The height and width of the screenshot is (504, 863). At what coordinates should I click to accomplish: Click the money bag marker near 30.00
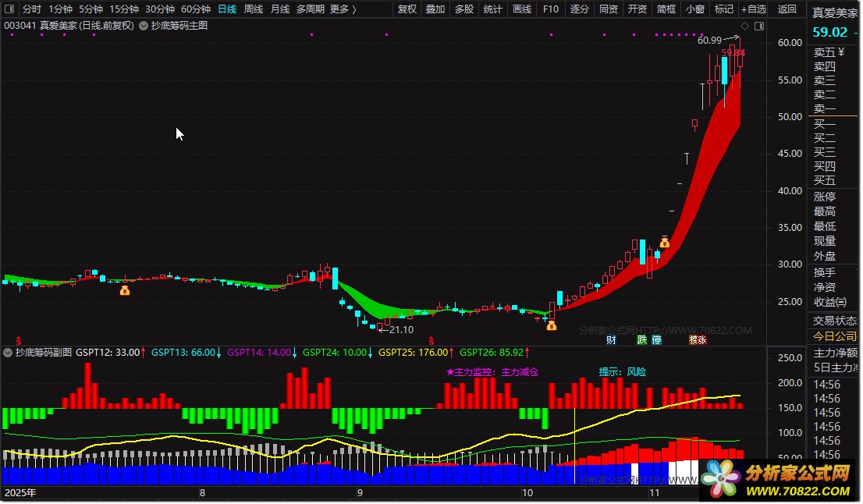pos(664,242)
